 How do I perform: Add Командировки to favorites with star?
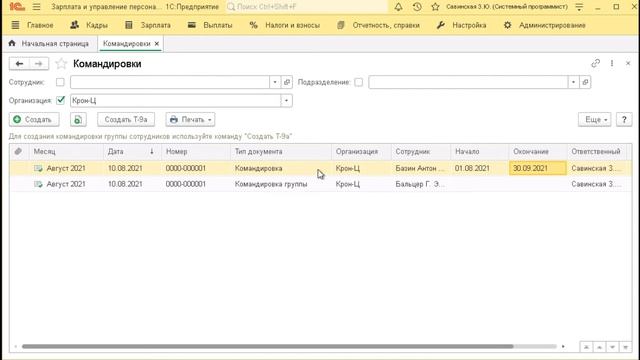(61, 64)
